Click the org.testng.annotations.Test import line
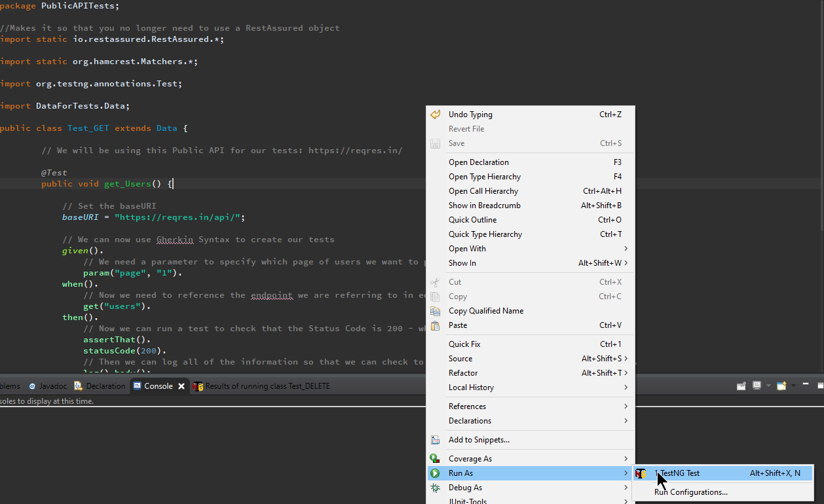 [91, 84]
